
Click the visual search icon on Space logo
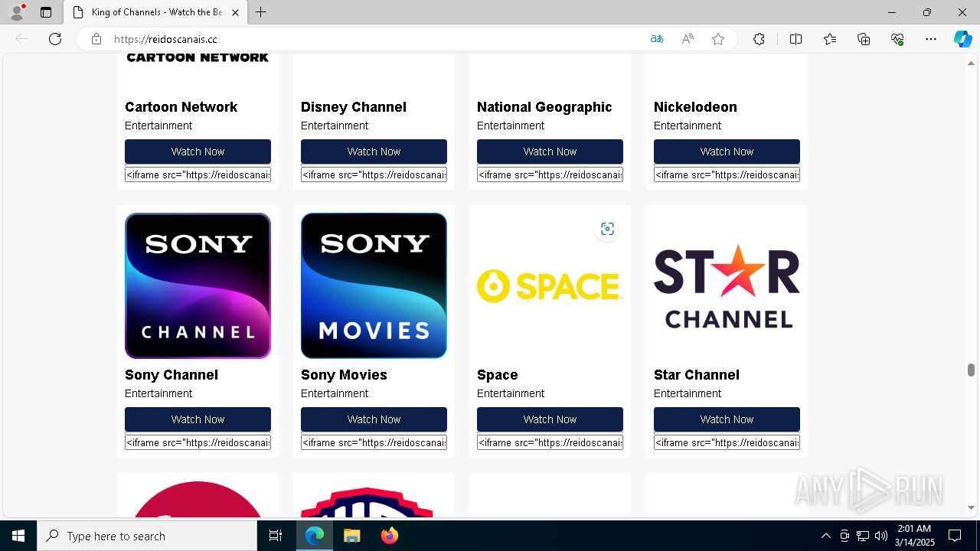point(607,229)
